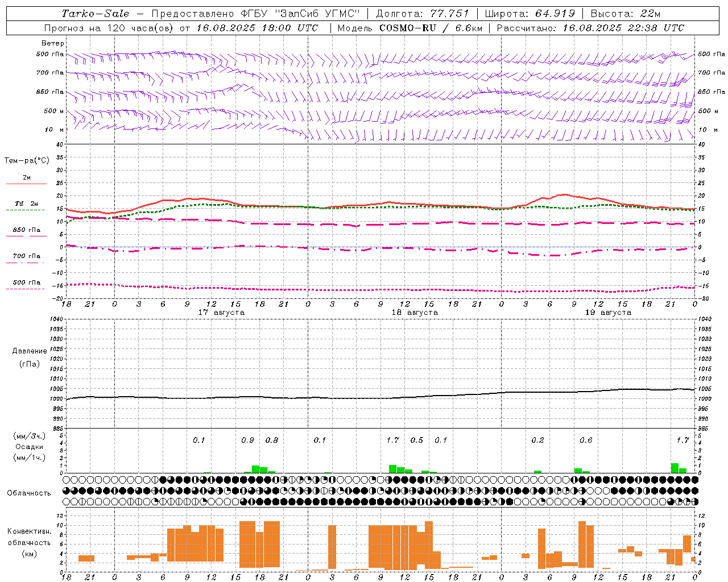Image resolution: width=728 pixels, height=582 pixels.
Task: Click the 850 гПа temperature legend entry
Action: tap(26, 230)
